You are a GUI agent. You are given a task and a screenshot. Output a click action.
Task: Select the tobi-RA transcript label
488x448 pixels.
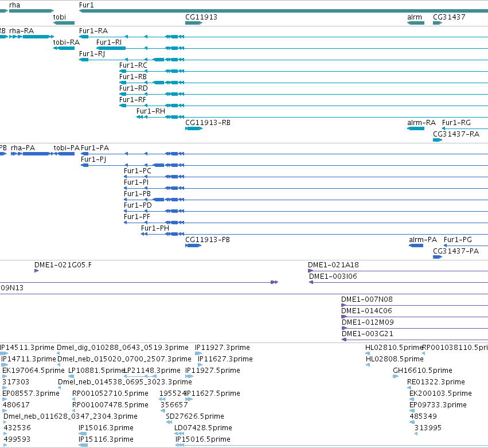coord(67,42)
